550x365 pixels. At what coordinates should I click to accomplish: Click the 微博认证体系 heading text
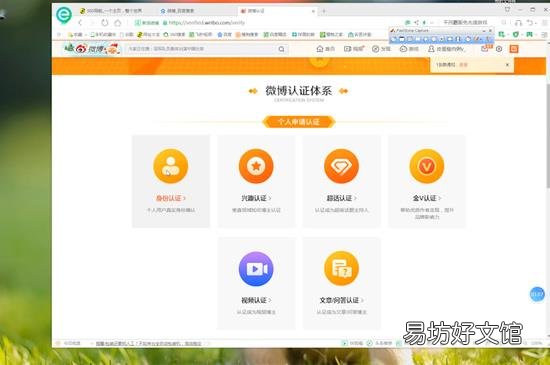tap(299, 91)
